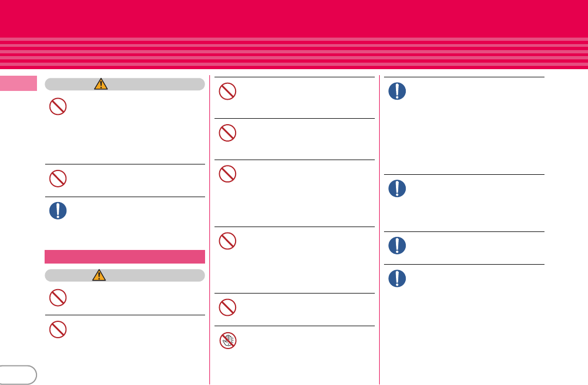Click third prohibition icon in the middle column
588x385 pixels.
227,174
